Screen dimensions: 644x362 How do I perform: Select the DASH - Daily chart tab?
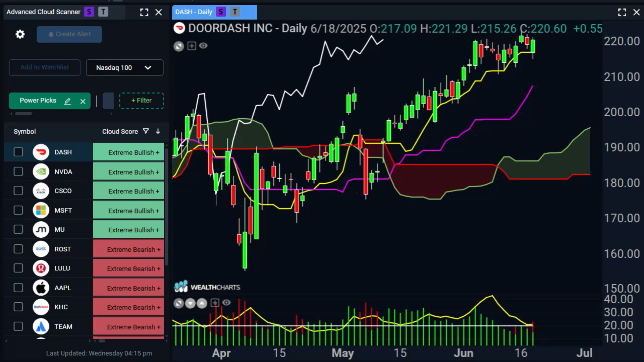pyautogui.click(x=214, y=12)
